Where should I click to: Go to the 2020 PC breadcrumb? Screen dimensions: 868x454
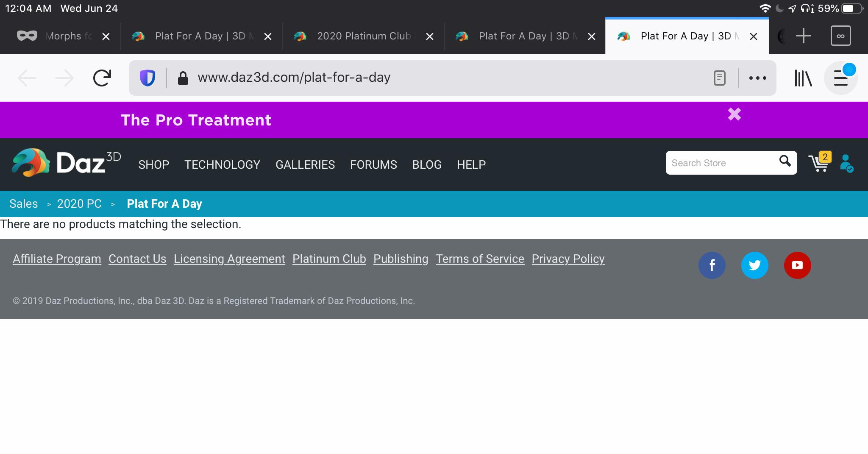click(x=79, y=204)
